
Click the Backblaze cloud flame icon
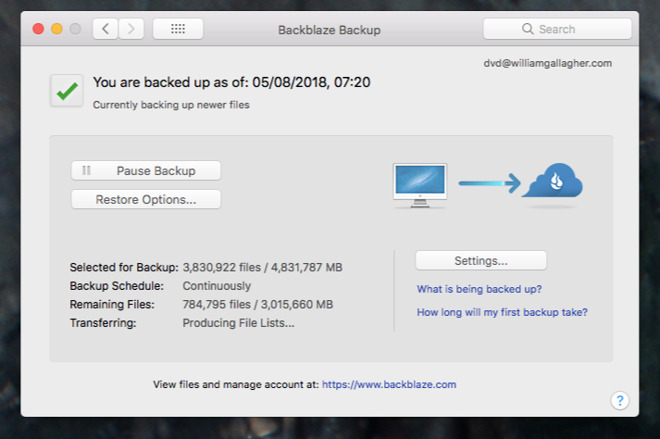pos(553,181)
